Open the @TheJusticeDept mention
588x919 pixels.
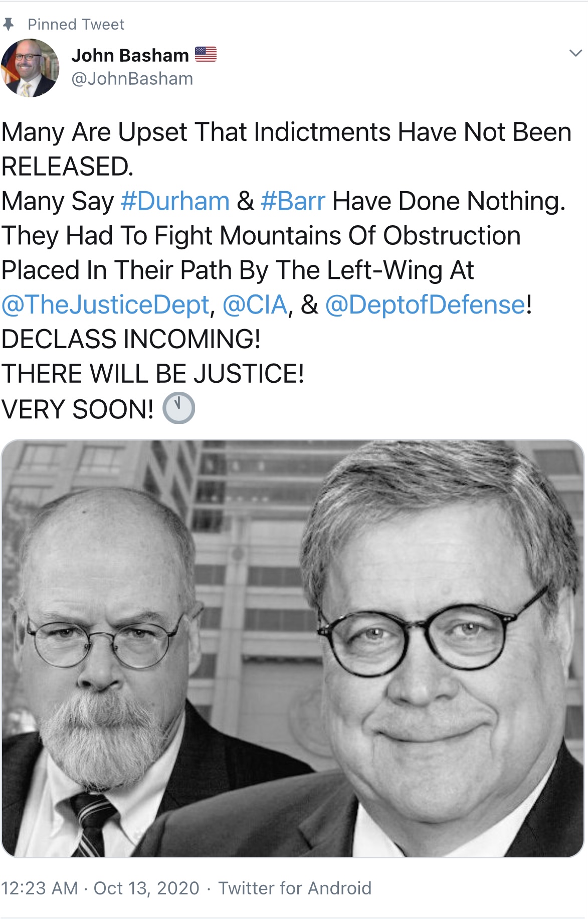coord(105,305)
